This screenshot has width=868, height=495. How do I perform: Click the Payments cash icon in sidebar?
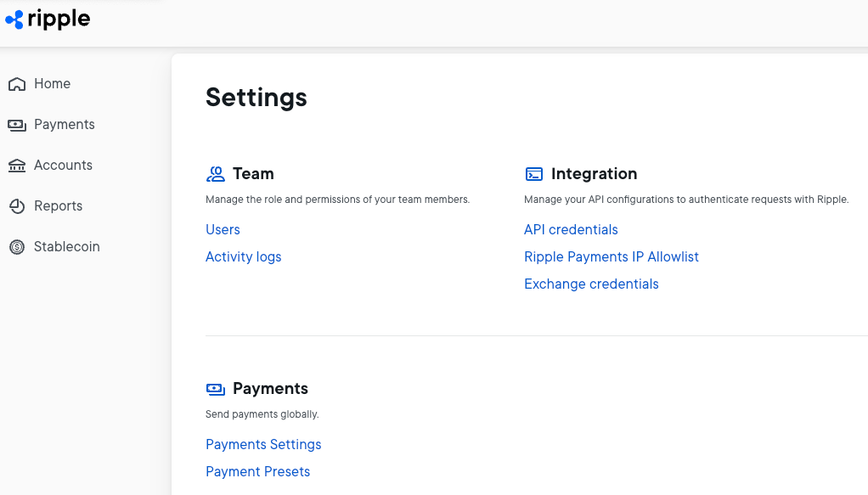(16, 125)
